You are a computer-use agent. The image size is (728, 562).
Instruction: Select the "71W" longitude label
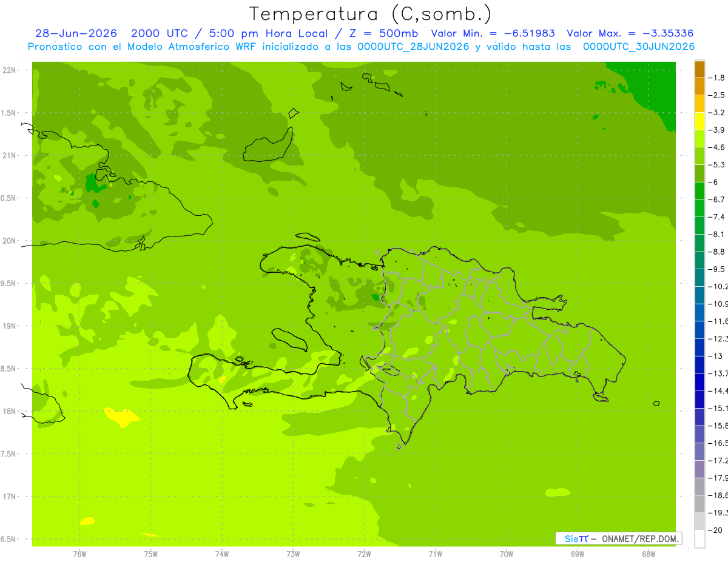pyautogui.click(x=435, y=554)
